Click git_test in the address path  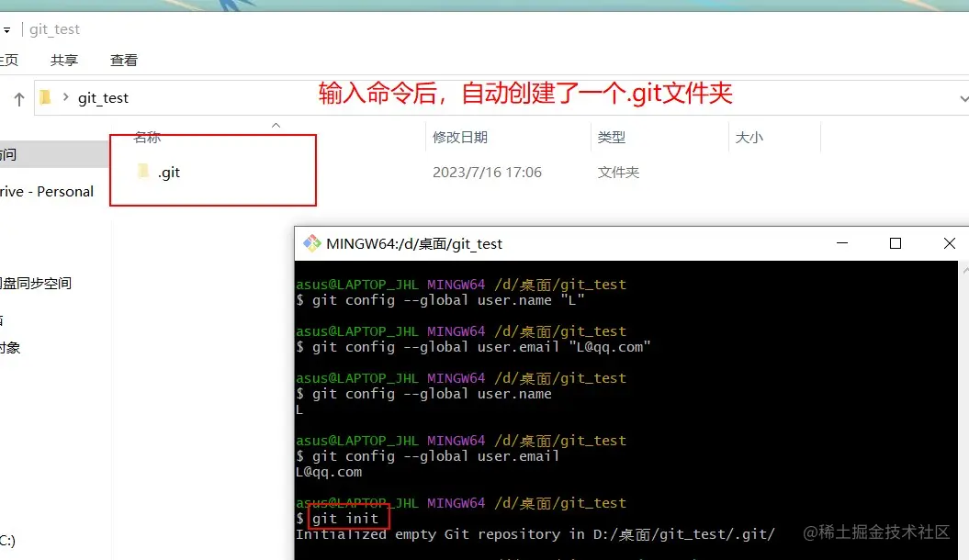tap(103, 97)
